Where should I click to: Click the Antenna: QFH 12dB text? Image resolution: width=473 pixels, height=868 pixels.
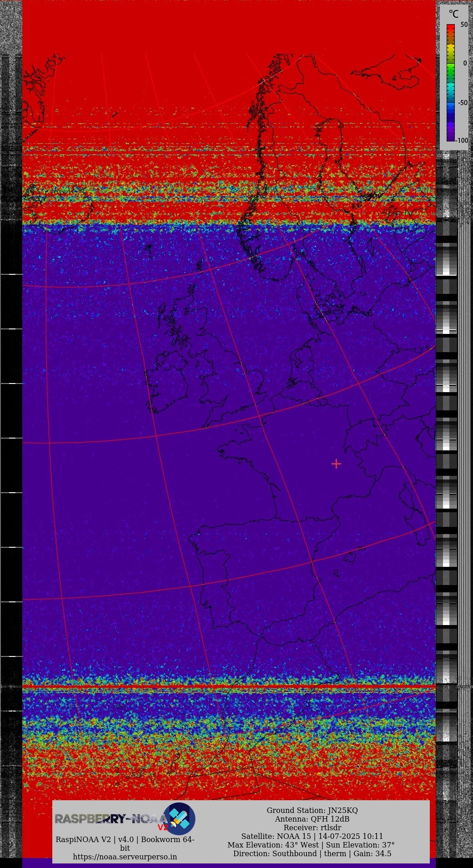coord(312,819)
